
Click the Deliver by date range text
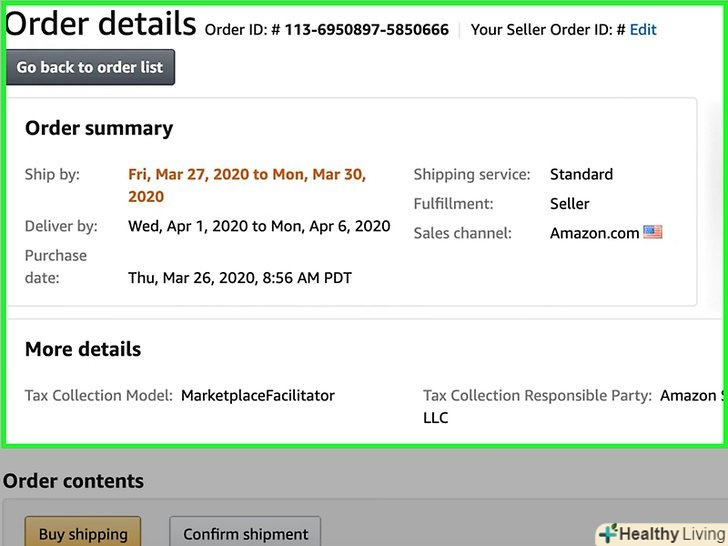[x=259, y=226]
